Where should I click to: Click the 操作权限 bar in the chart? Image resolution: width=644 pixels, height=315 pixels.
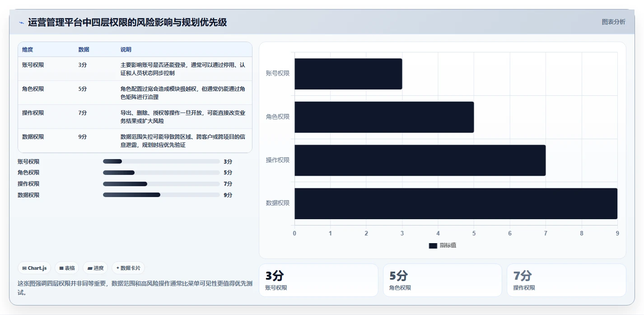[x=420, y=160]
